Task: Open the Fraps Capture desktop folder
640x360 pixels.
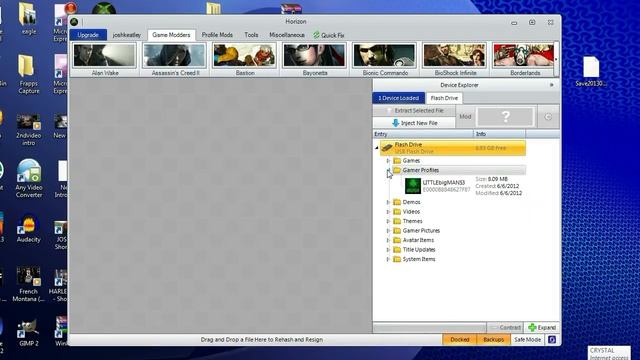Action: 28,74
